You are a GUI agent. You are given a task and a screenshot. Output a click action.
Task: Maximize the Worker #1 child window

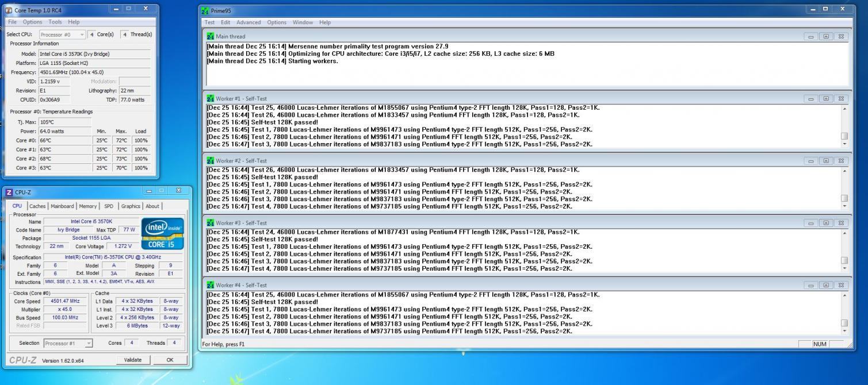[826, 98]
